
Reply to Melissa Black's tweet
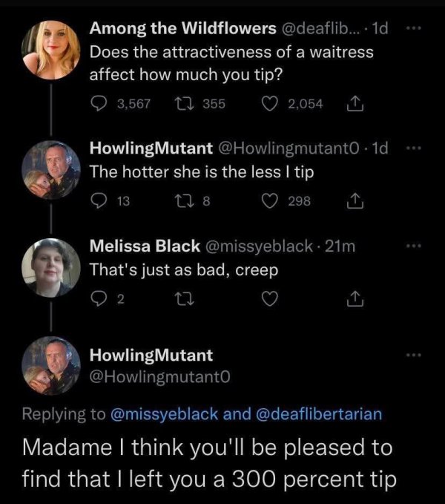(x=100, y=299)
